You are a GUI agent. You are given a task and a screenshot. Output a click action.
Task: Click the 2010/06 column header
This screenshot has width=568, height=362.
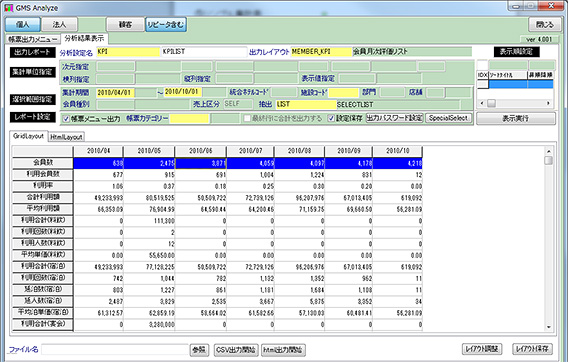coord(201,151)
